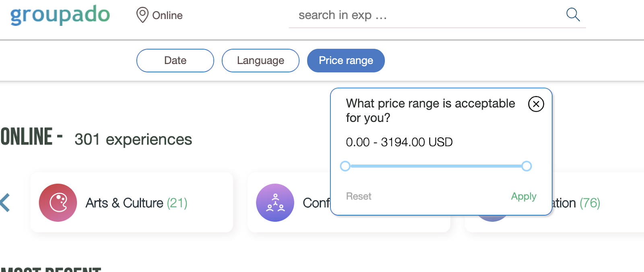Click the location pin icon
This screenshot has height=272, width=644.
(142, 15)
